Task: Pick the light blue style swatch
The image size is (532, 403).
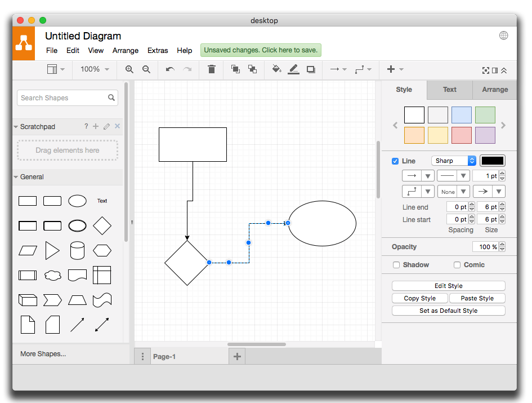Action: (x=462, y=115)
